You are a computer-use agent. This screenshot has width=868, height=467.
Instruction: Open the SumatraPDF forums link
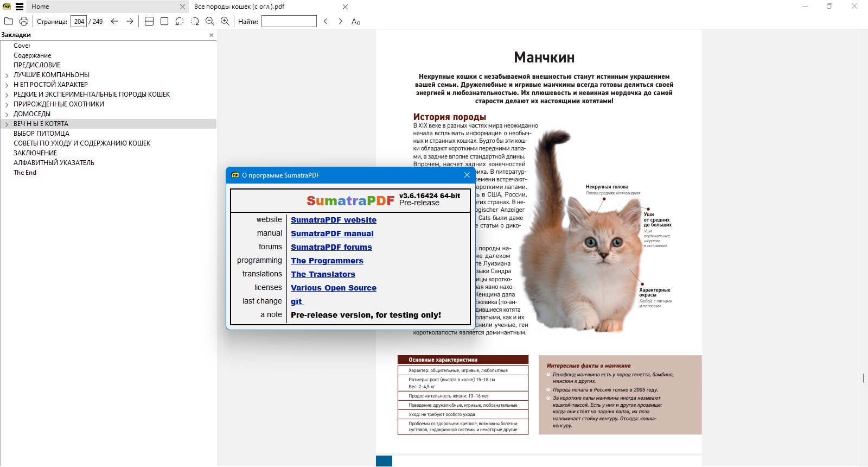[331, 247]
